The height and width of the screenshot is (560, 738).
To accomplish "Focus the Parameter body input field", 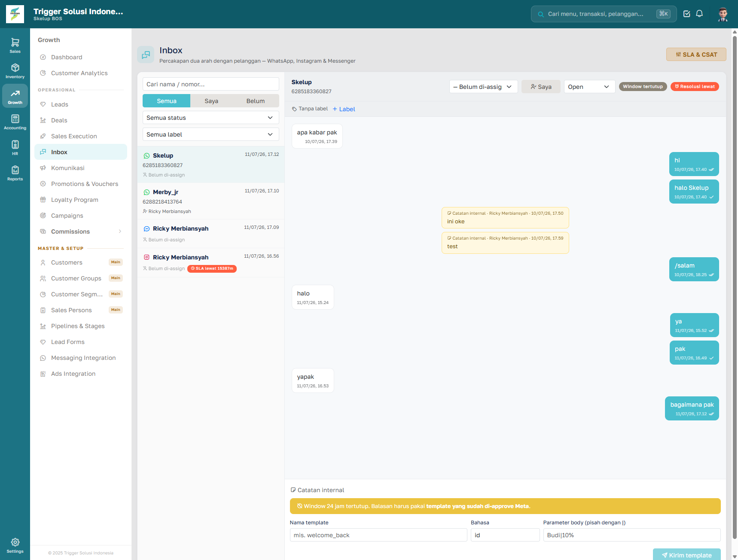I will tap(632, 535).
